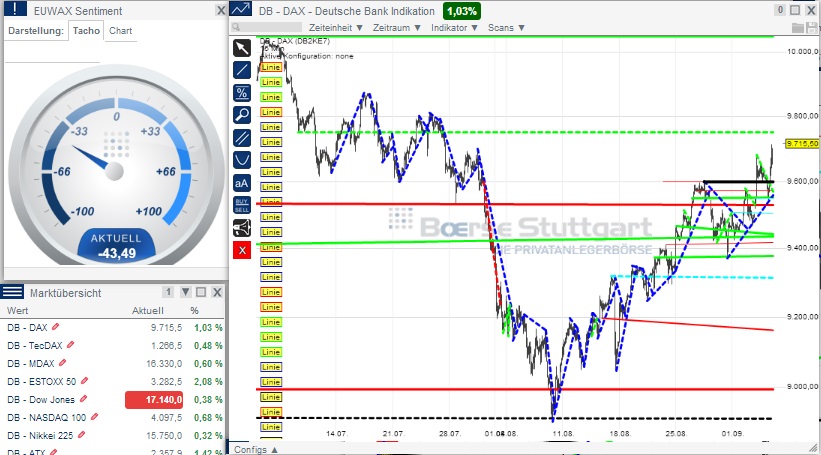
Task: Edit DB - MDAX with its pencil icon
Action: point(62,362)
